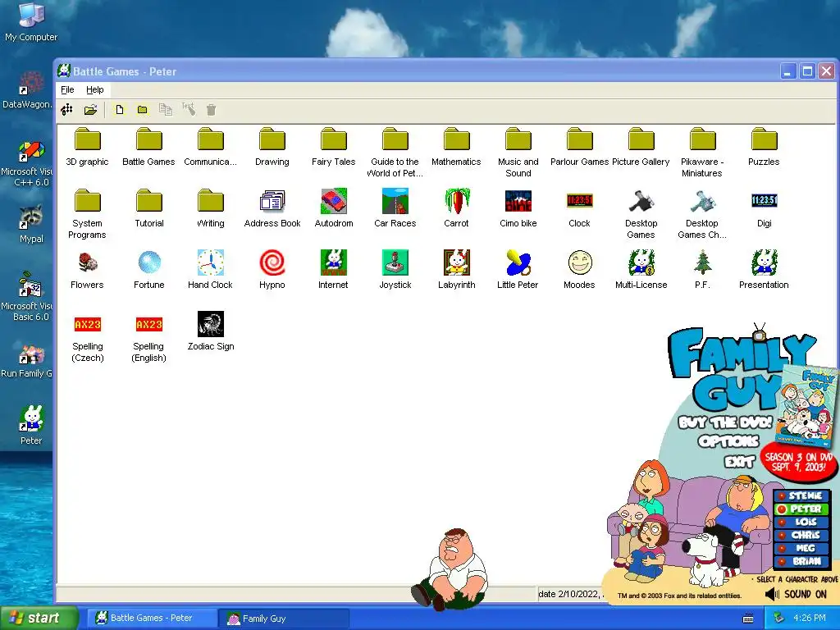The width and height of the screenshot is (840, 630).
Task: Select the Flowers program icon
Action: [87, 262]
